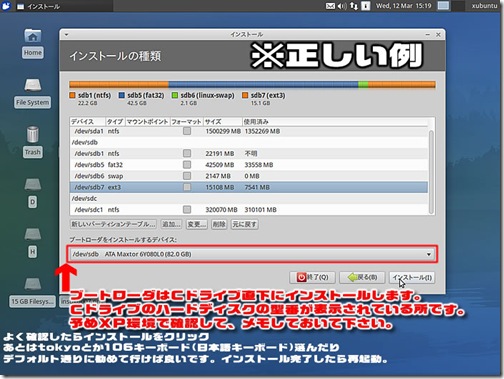504x379 pixels.
Task: Select the /dev/sda1 ntfs row
Action: (249, 131)
